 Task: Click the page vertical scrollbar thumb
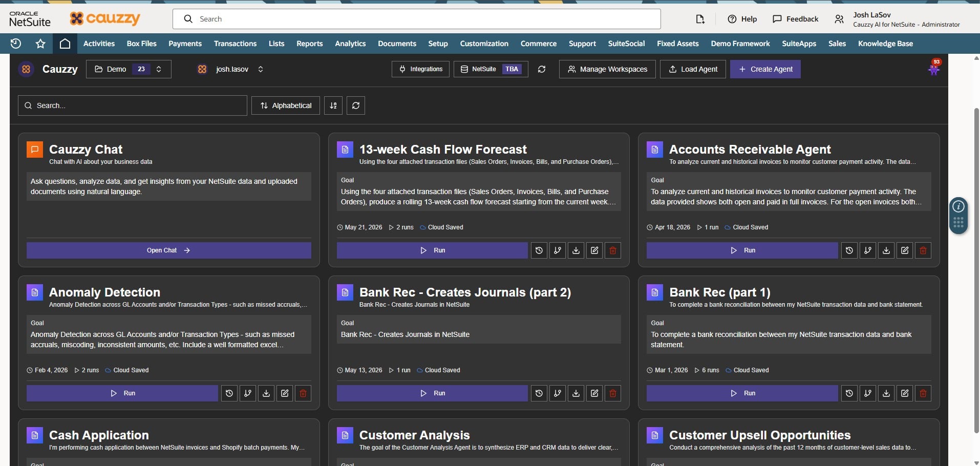pyautogui.click(x=976, y=270)
